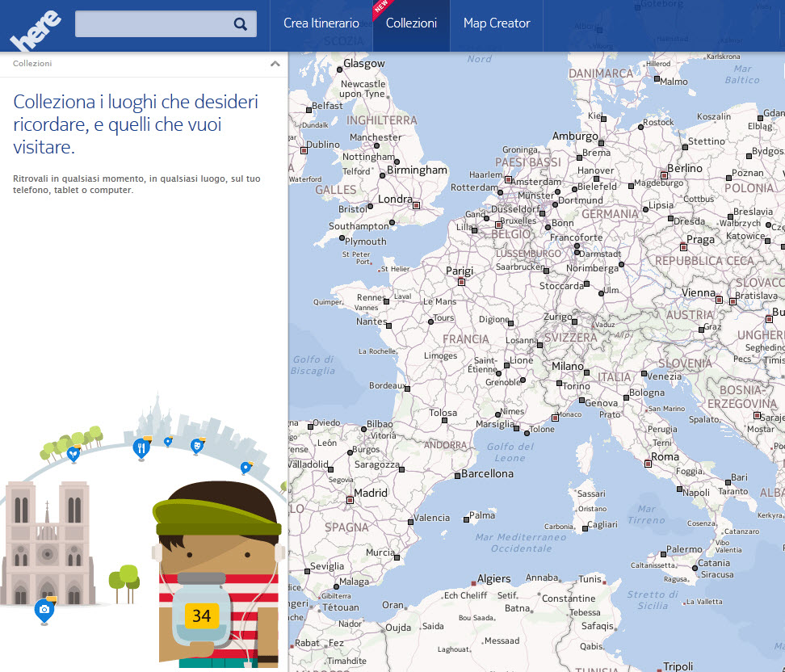785x672 pixels.
Task: Open Map Creator from top bar
Action: (496, 23)
